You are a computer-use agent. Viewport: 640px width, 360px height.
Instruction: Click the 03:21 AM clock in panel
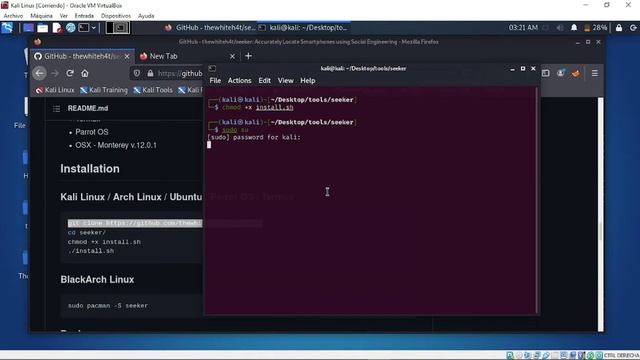click(x=523, y=27)
